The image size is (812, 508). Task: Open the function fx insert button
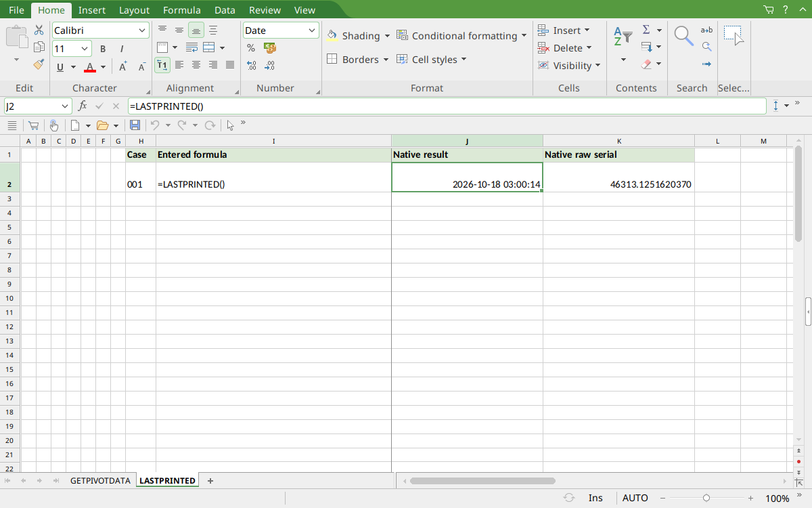coord(83,106)
